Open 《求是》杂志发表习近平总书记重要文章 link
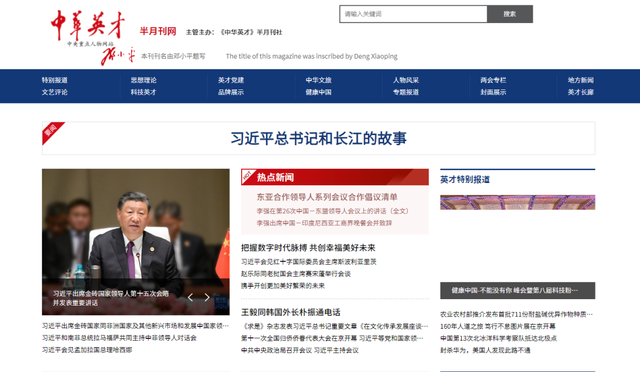 pos(335,326)
